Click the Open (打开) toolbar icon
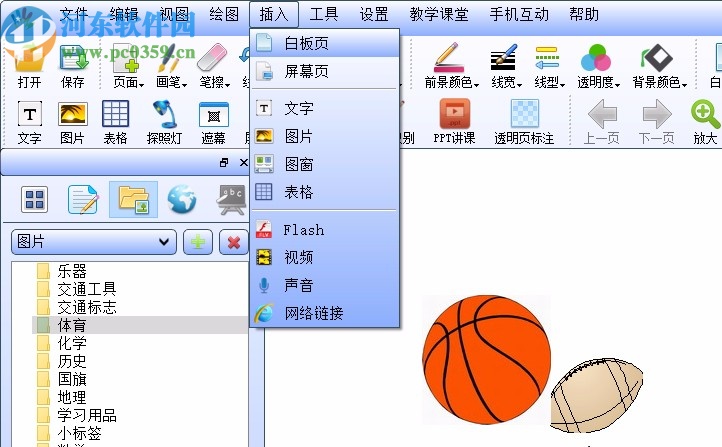The height and width of the screenshot is (447, 722). (29, 65)
